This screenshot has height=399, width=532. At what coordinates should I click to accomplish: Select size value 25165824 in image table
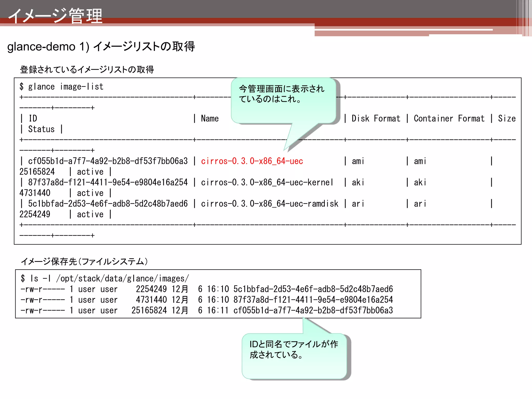(x=37, y=172)
